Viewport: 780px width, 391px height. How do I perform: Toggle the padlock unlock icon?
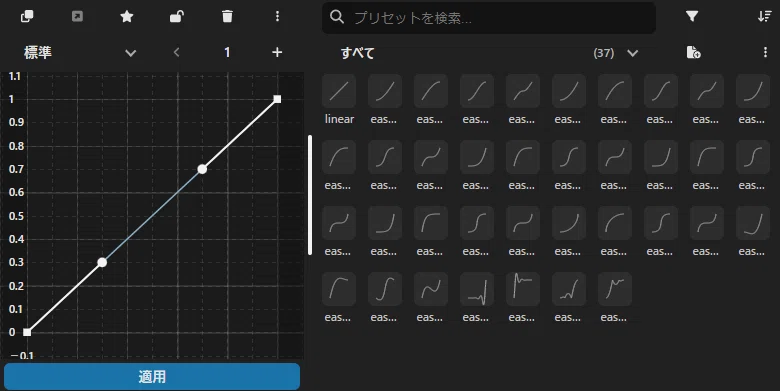(x=177, y=16)
